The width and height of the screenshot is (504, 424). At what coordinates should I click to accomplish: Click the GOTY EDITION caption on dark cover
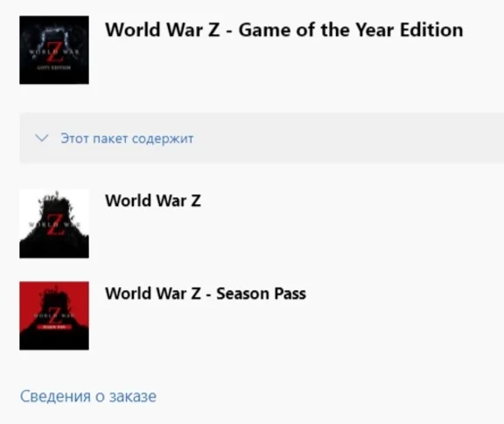tap(54, 67)
